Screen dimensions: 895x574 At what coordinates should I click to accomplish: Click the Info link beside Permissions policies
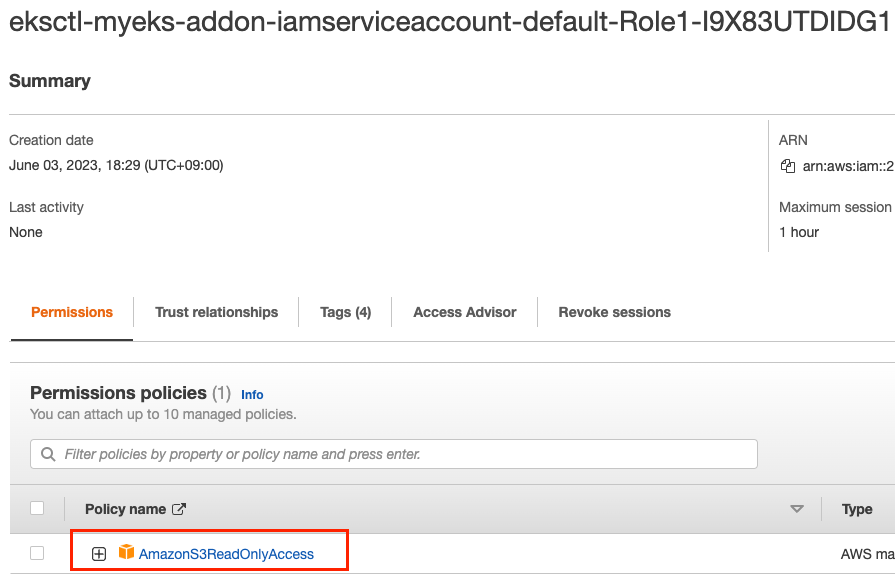click(252, 395)
